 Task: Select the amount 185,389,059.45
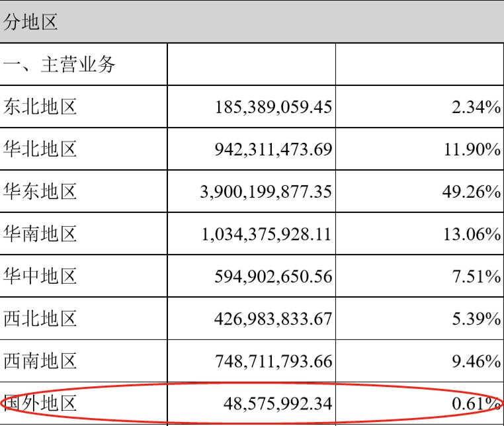point(273,107)
